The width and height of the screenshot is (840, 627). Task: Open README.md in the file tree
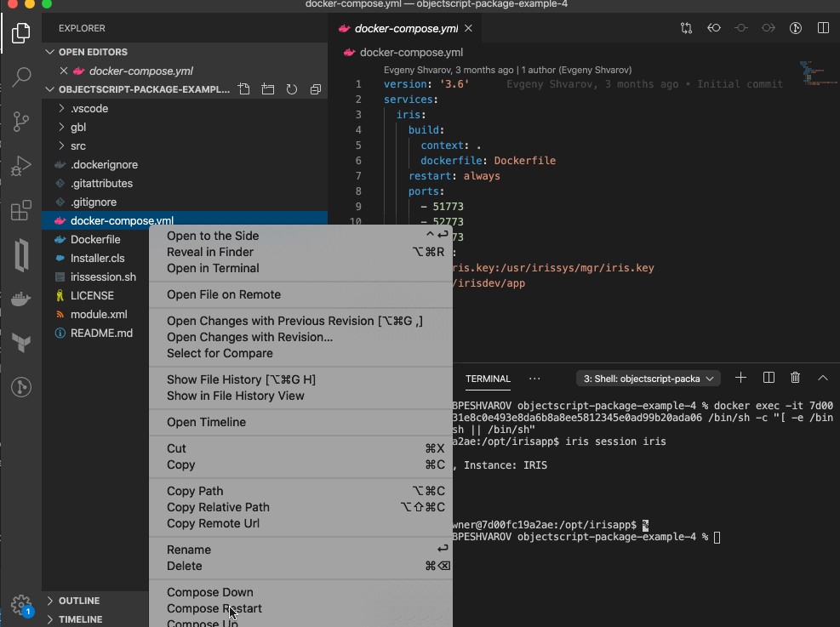(x=101, y=333)
